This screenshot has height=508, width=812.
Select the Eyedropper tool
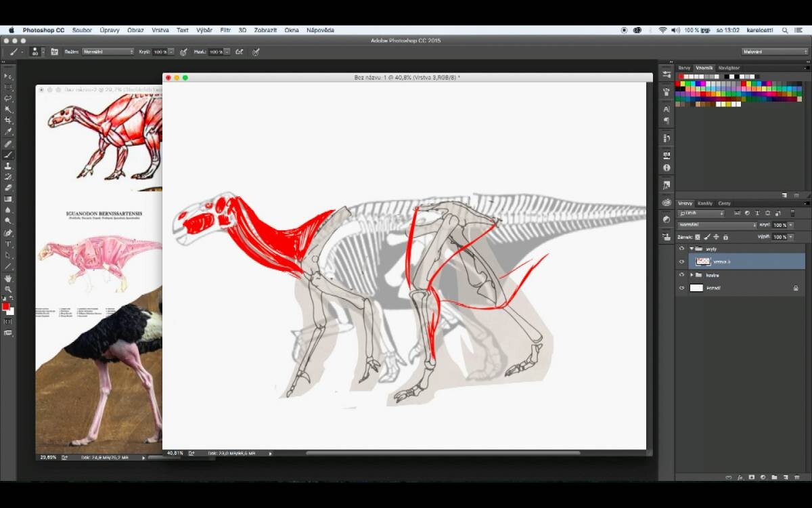tap(8, 131)
